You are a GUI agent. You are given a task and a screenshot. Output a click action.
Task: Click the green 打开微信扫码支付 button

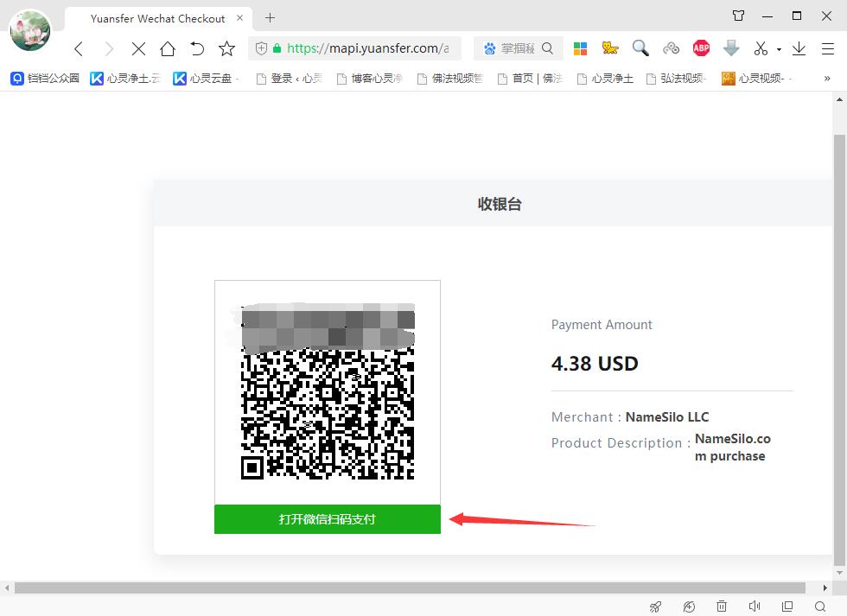pos(328,519)
